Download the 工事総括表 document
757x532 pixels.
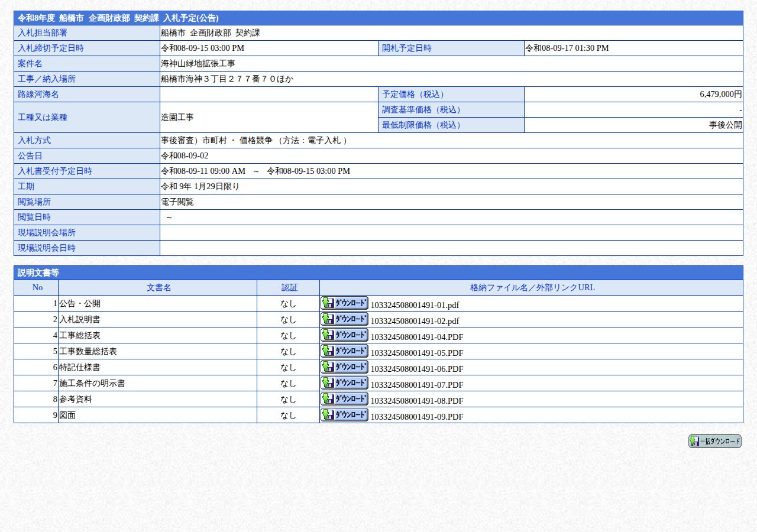pyautogui.click(x=344, y=335)
